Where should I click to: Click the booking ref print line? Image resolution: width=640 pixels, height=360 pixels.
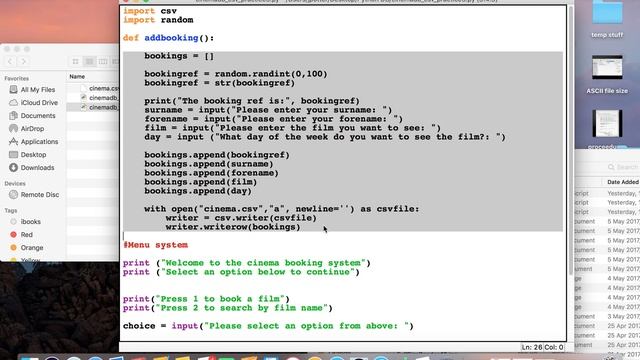252,101
